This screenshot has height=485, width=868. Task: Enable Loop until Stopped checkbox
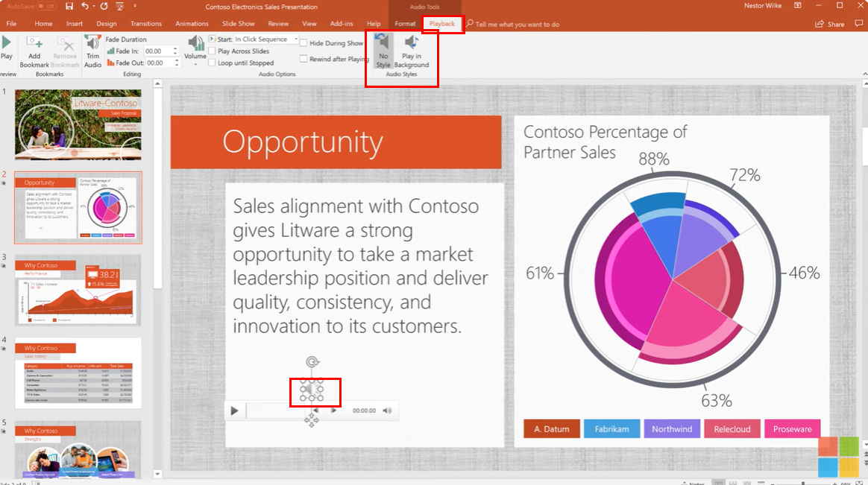212,63
